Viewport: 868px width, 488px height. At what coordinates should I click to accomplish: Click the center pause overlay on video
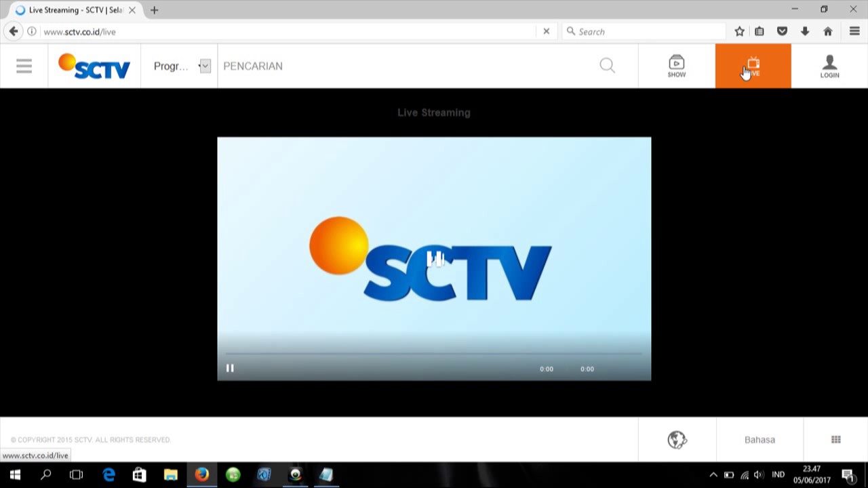point(435,259)
